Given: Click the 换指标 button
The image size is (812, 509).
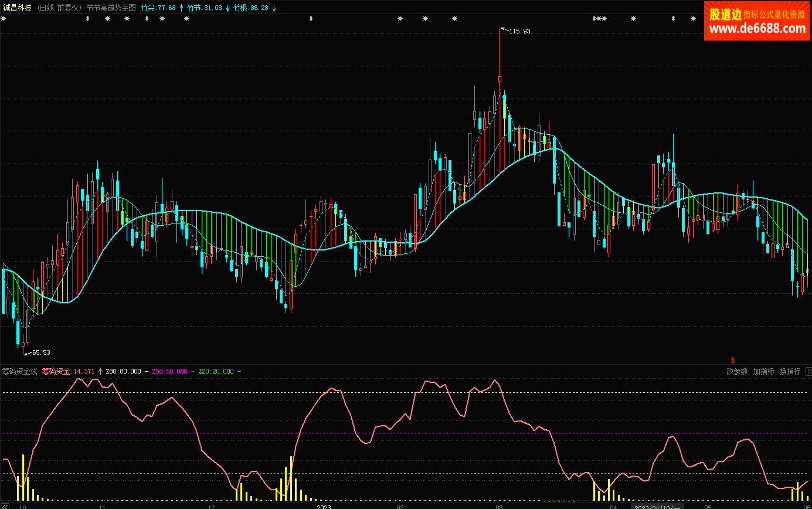Looking at the screenshot, I should pos(790,371).
